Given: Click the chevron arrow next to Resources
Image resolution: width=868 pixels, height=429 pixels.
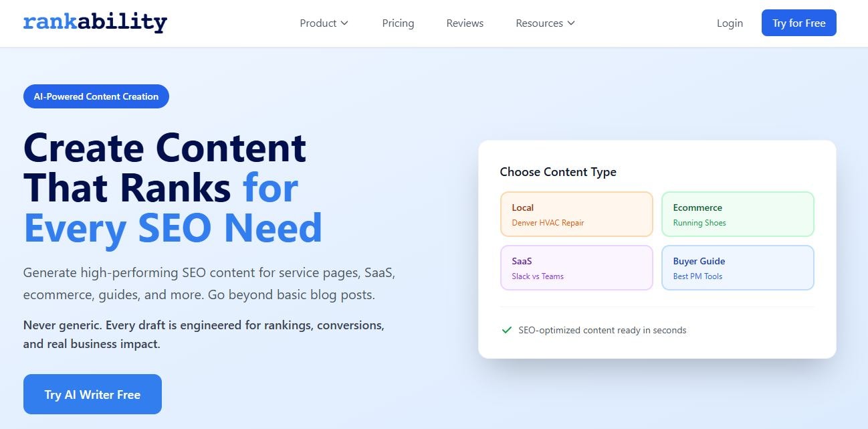Looking at the screenshot, I should click(572, 23).
